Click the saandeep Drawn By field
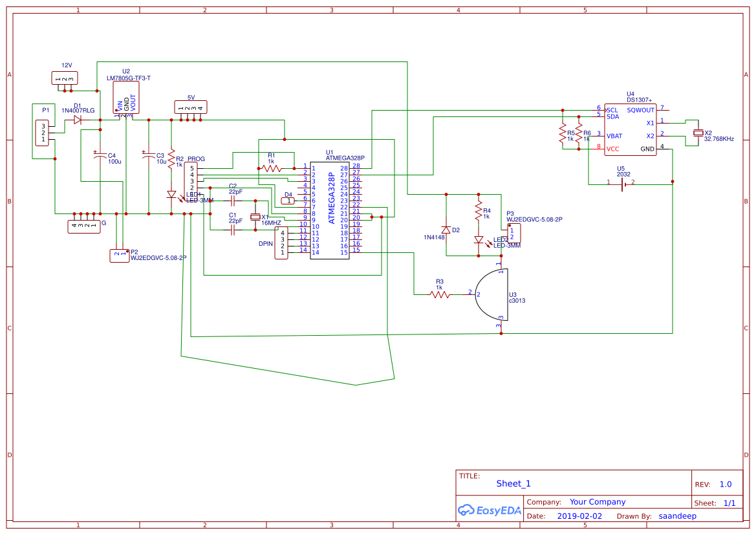Image resolution: width=756 pixels, height=535 pixels. pyautogui.click(x=678, y=516)
